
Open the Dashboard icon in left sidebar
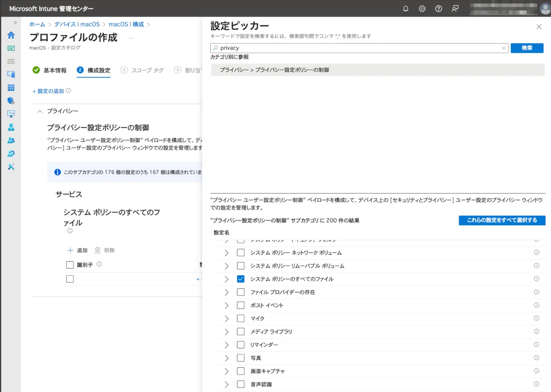[x=11, y=48]
